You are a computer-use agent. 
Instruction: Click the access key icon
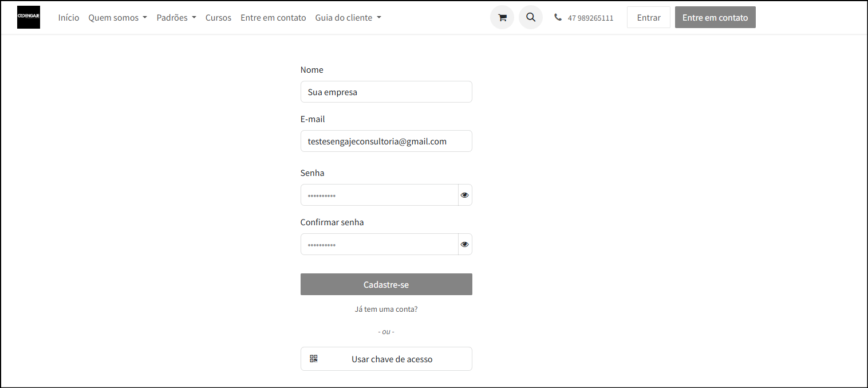[x=314, y=359]
